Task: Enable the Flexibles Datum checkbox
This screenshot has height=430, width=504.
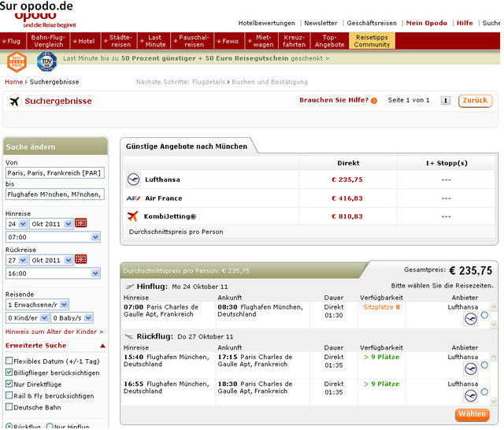Action: click(9, 361)
